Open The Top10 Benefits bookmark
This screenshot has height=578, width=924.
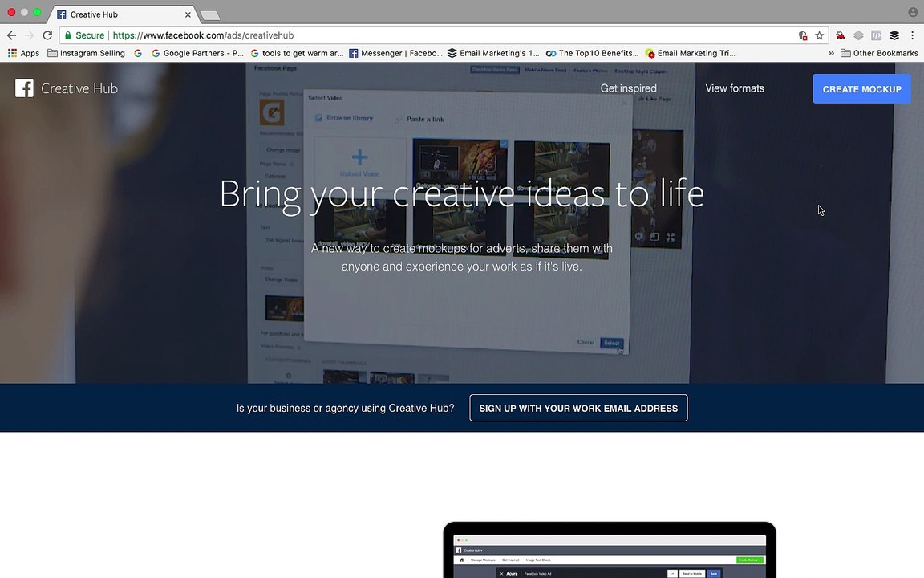click(592, 53)
